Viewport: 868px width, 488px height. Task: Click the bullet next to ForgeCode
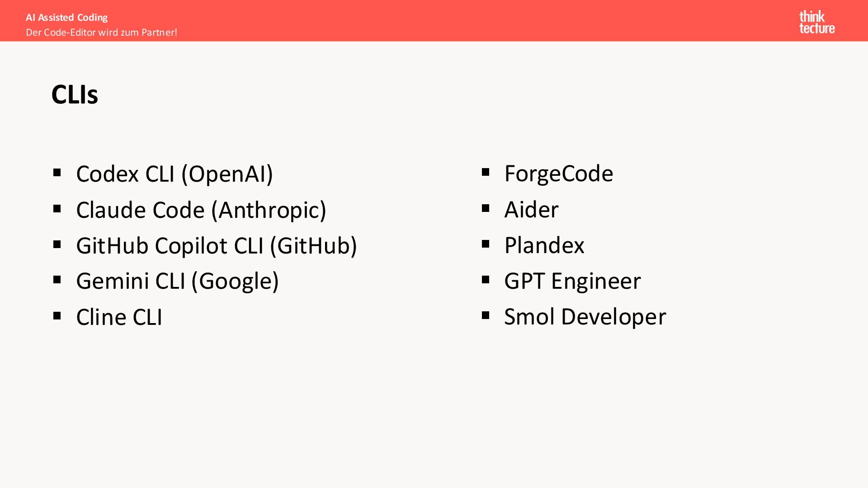pyautogui.click(x=486, y=172)
